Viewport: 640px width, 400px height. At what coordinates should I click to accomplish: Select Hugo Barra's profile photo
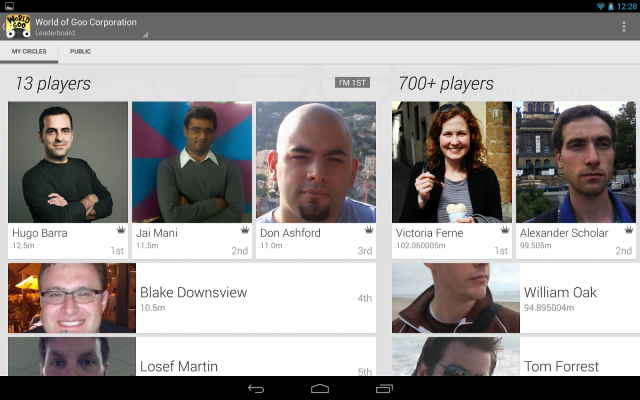(68, 161)
